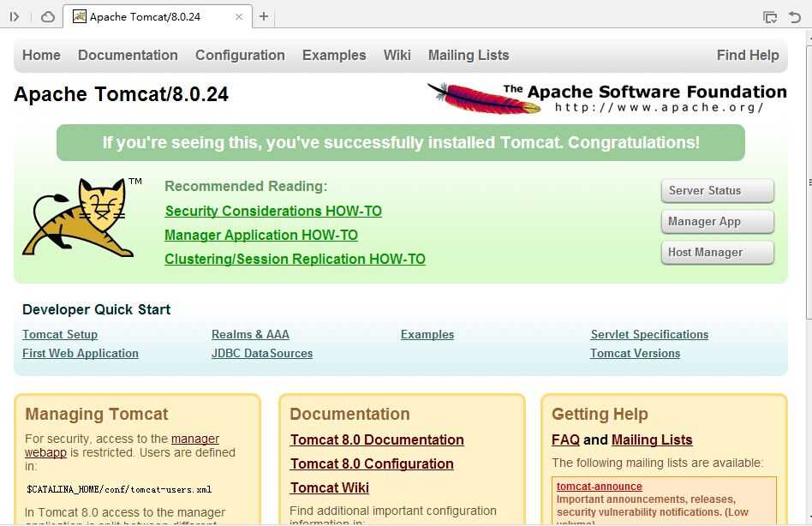Viewport: 812px width, 526px height.
Task: Click the Apache feather logo
Action: click(484, 99)
